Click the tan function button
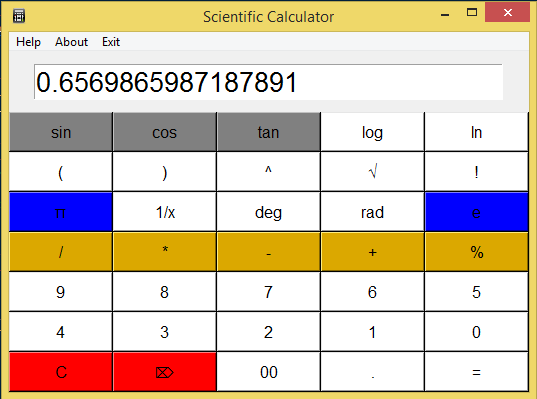 [x=268, y=132]
